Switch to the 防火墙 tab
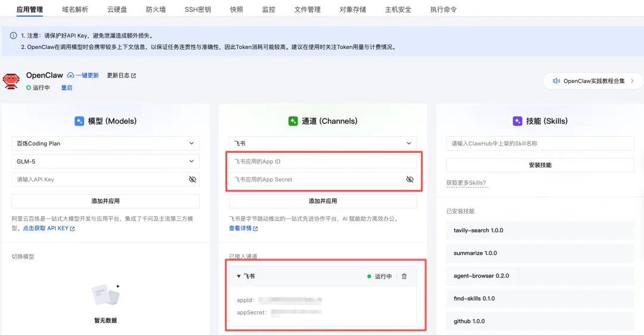Viewport: 644px width, 335px height. [156, 10]
